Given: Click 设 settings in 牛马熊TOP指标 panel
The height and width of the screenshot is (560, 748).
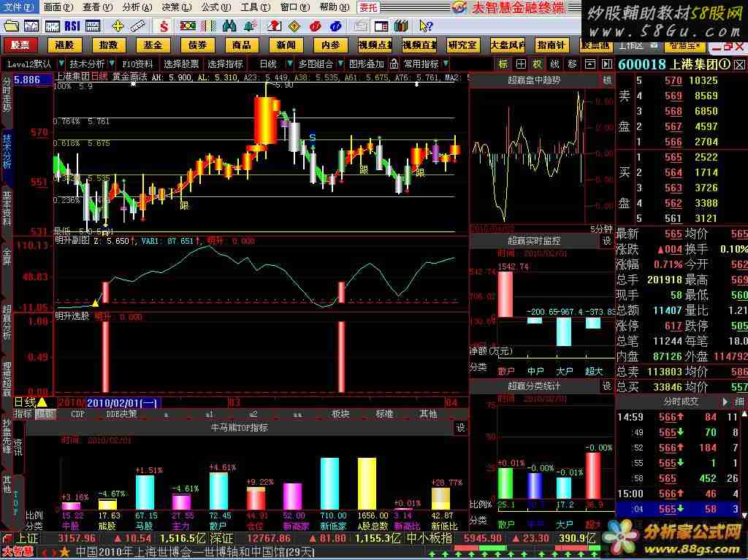Looking at the screenshot, I should (x=460, y=427).
